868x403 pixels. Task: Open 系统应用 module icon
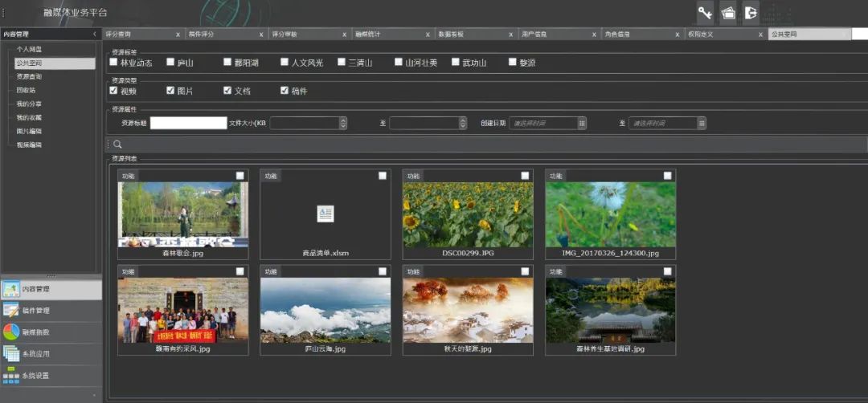[x=11, y=353]
